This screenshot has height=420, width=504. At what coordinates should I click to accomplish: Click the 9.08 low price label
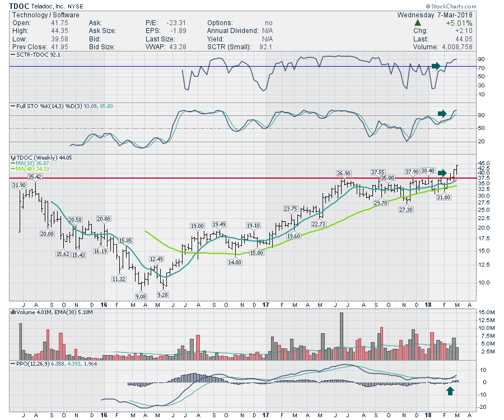pos(141,296)
